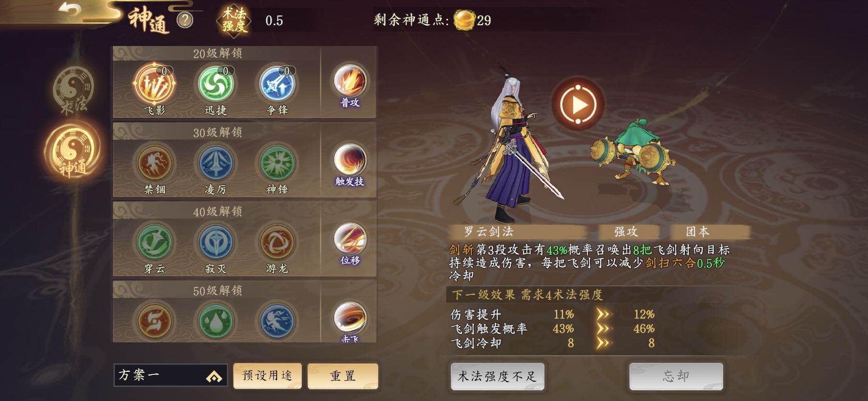Expand the 方案一 plan dropdown
Image resolution: width=868 pixels, height=401 pixels.
tap(170, 375)
